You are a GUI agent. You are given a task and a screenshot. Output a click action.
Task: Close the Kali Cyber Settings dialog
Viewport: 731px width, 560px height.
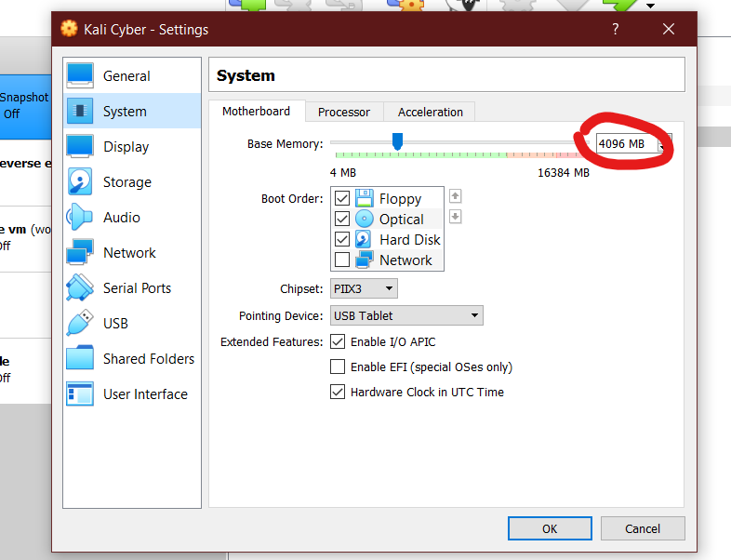pos(669,29)
